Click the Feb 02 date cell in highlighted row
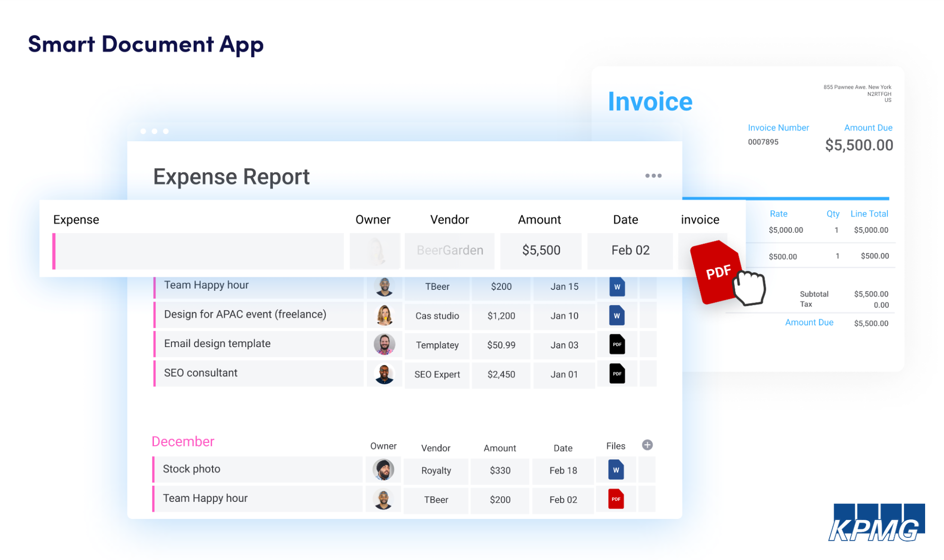Screen dimensions: 944x560 (630, 250)
